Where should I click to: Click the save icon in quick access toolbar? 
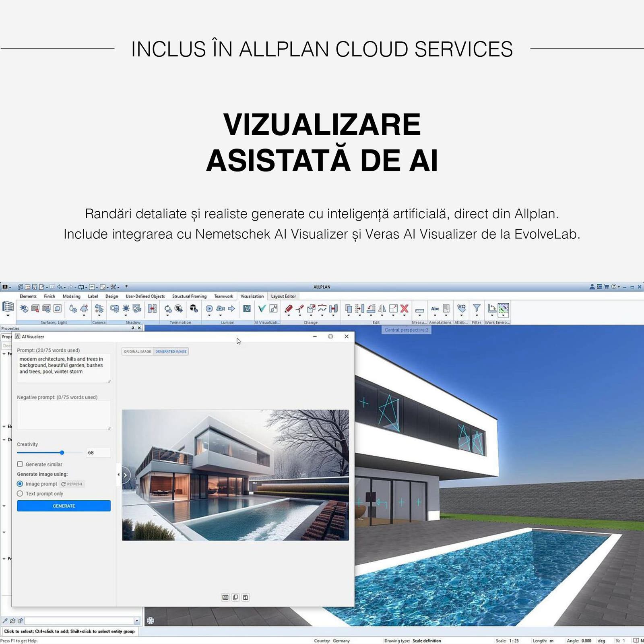coord(35,287)
